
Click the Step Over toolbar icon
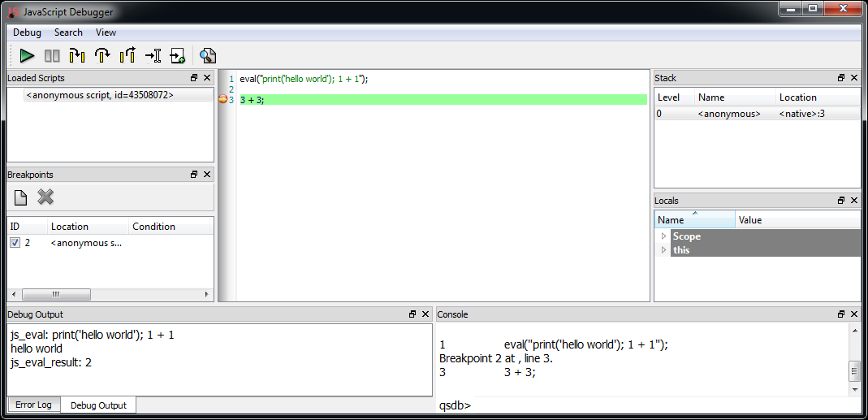(x=102, y=55)
